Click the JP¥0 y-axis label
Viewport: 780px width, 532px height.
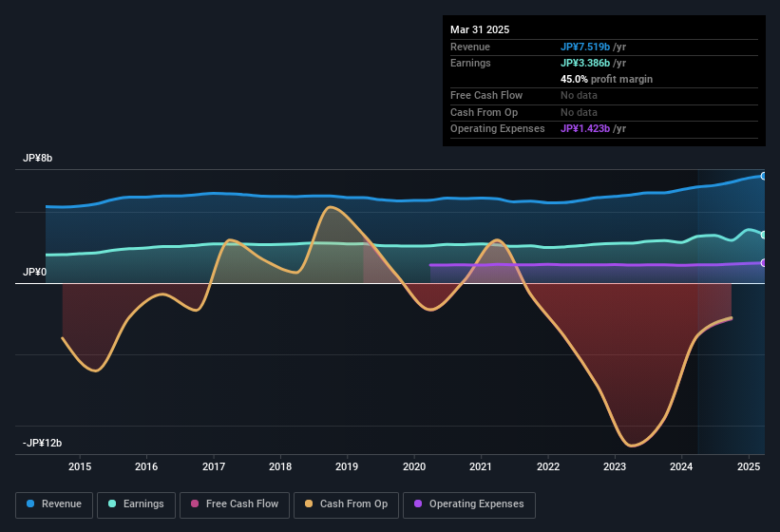coord(34,272)
